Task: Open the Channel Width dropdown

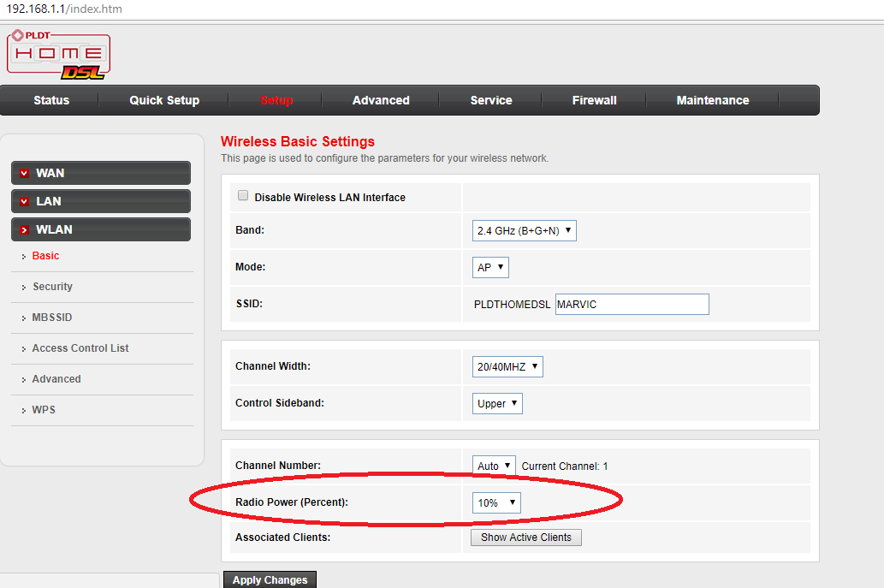Action: [507, 366]
